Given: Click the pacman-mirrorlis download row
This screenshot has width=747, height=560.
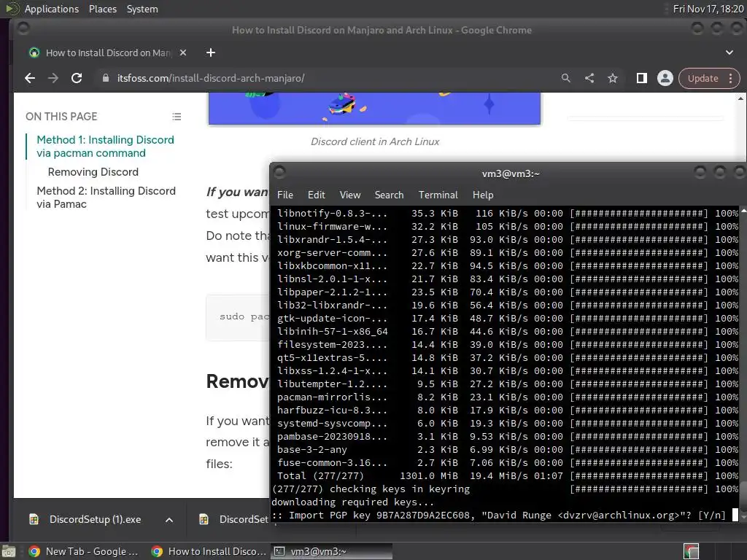Looking at the screenshot, I should [x=507, y=397].
